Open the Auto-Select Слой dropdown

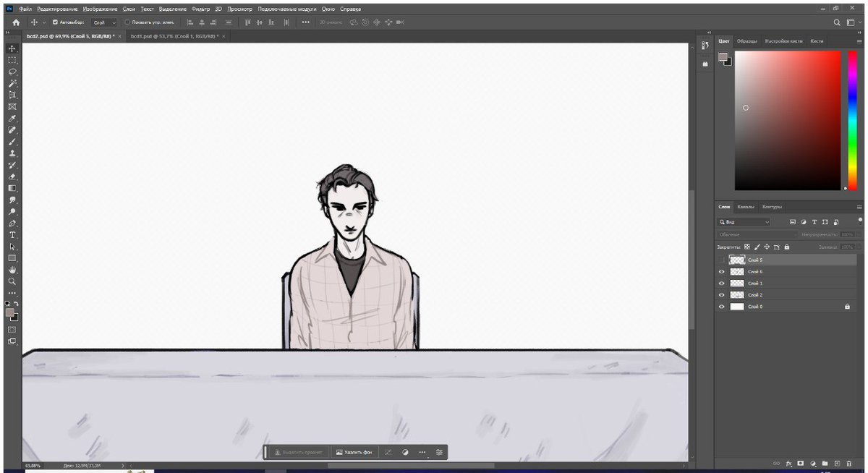[x=104, y=22]
